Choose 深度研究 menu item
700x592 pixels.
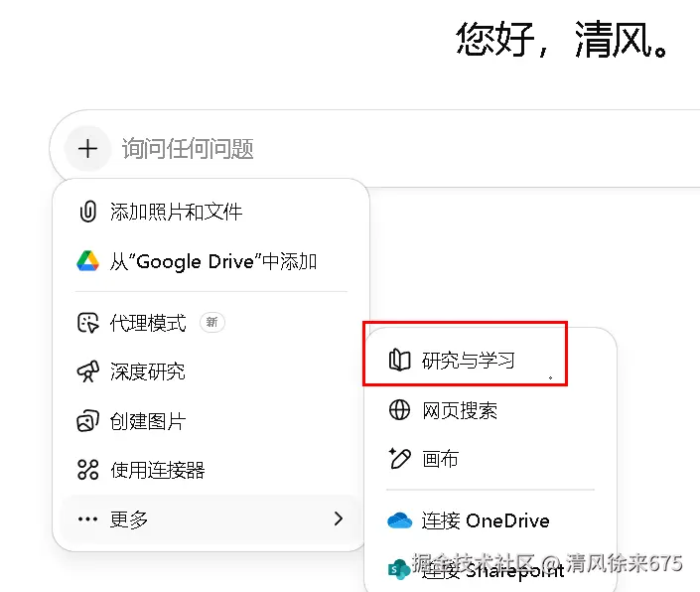point(210,371)
